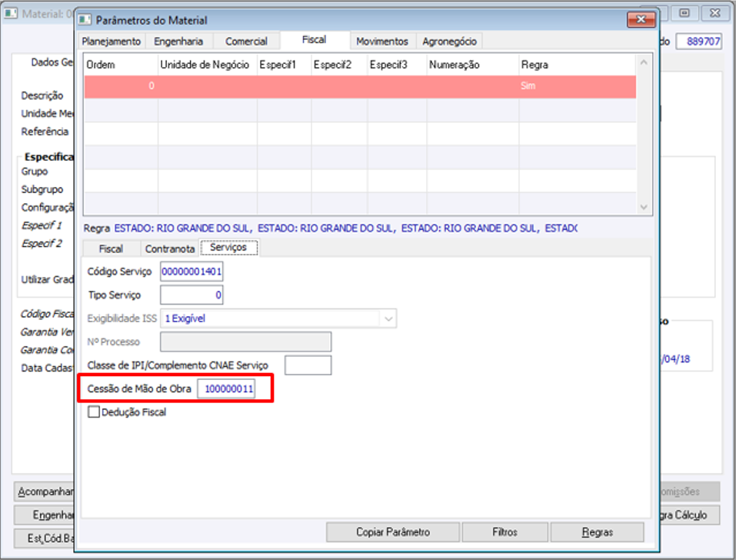Open the Engenharia tab
The height and width of the screenshot is (560, 736).
[x=179, y=42]
